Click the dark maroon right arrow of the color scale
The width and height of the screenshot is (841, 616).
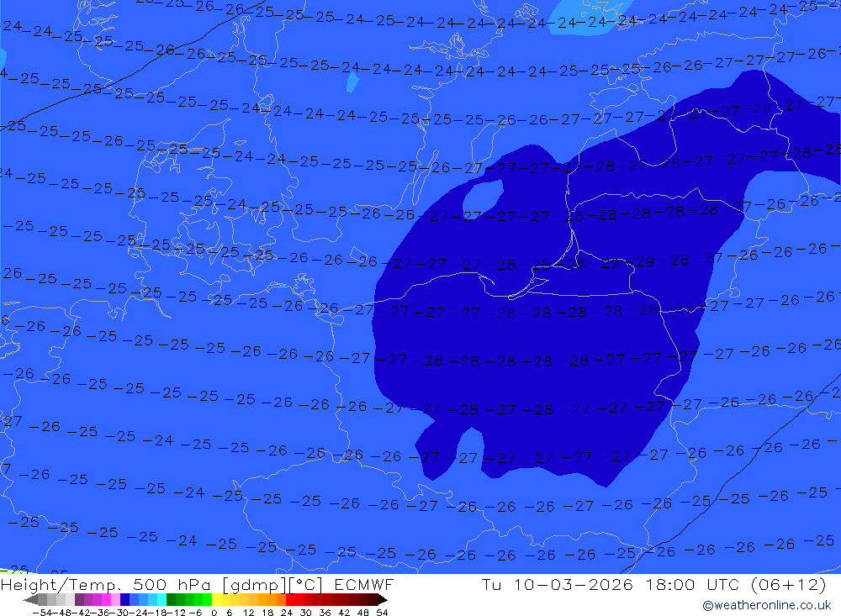pos(383,599)
